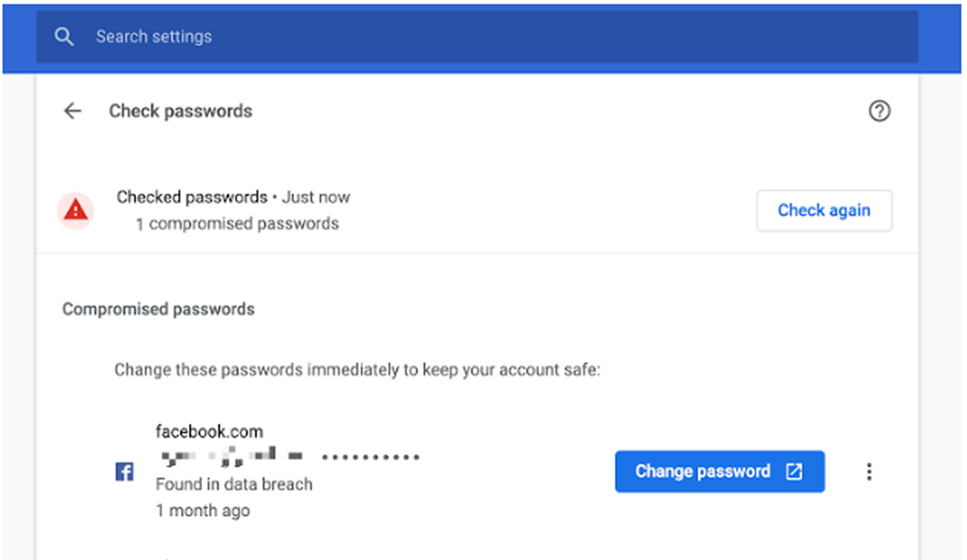The height and width of the screenshot is (560, 967).
Task: Click the 'Checked passwords • Just now' text
Action: click(233, 197)
